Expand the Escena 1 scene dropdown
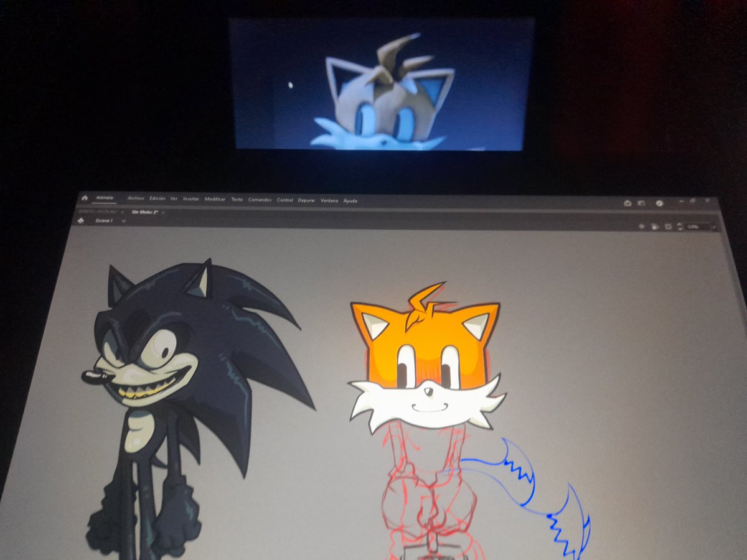 (124, 221)
